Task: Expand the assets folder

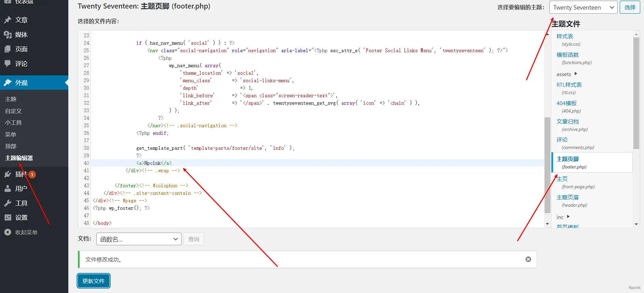Action: pyautogui.click(x=566, y=74)
